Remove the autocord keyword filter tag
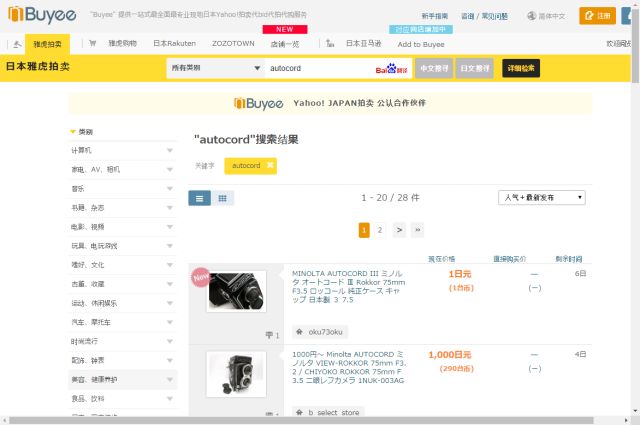The height and width of the screenshot is (425, 640). [270, 165]
